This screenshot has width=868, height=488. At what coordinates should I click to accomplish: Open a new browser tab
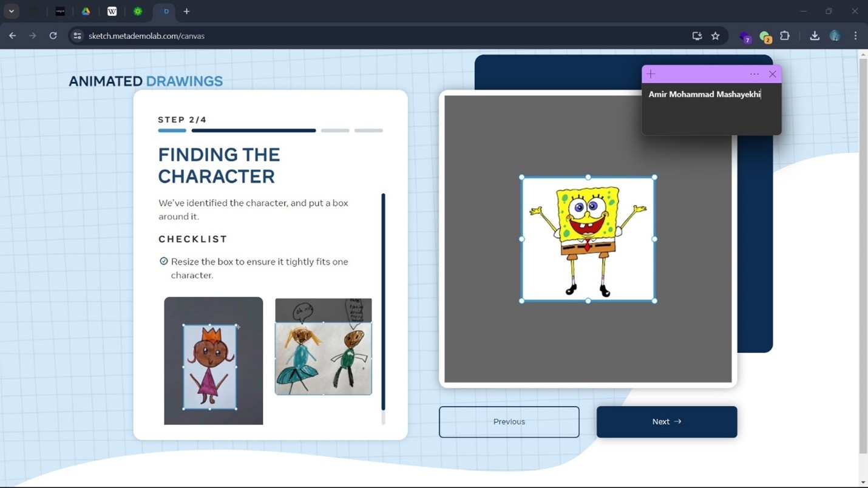187,12
